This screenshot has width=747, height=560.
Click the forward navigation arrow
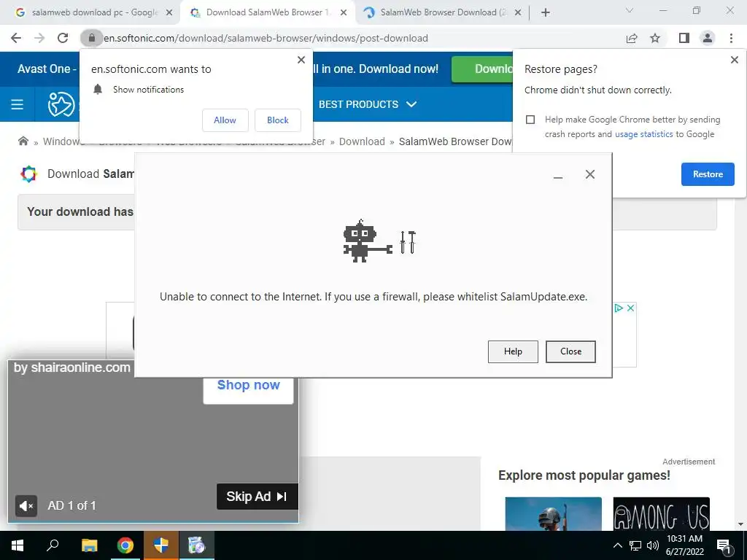pos(39,38)
